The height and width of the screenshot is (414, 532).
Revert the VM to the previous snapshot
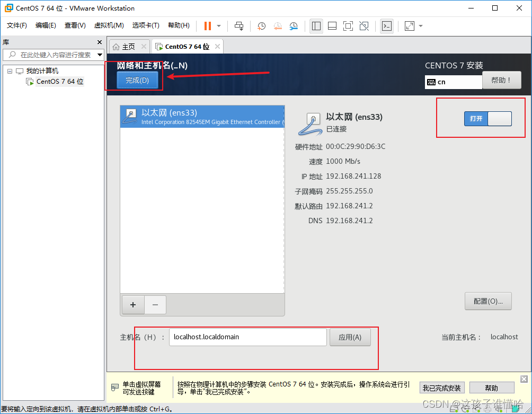278,26
